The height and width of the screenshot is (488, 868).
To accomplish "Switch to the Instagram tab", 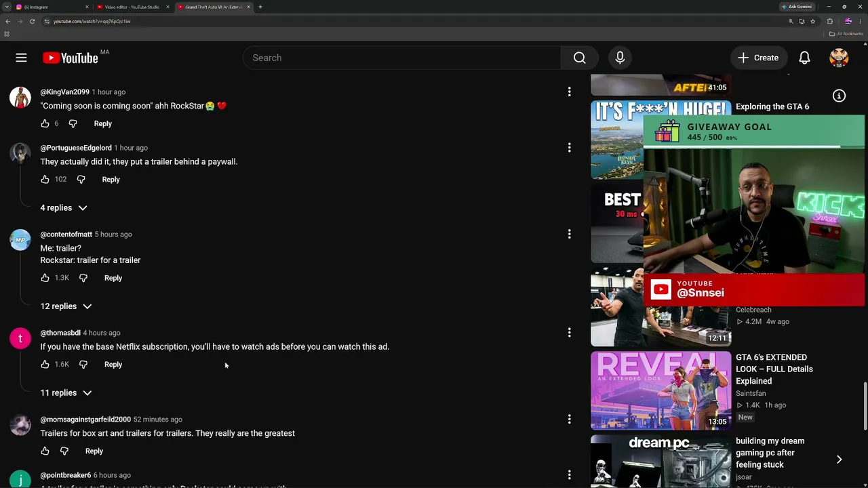I will (53, 7).
